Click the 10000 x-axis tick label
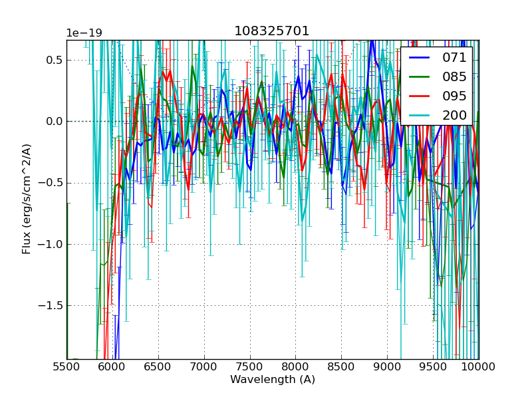This screenshot has width=532, height=399. (x=478, y=367)
